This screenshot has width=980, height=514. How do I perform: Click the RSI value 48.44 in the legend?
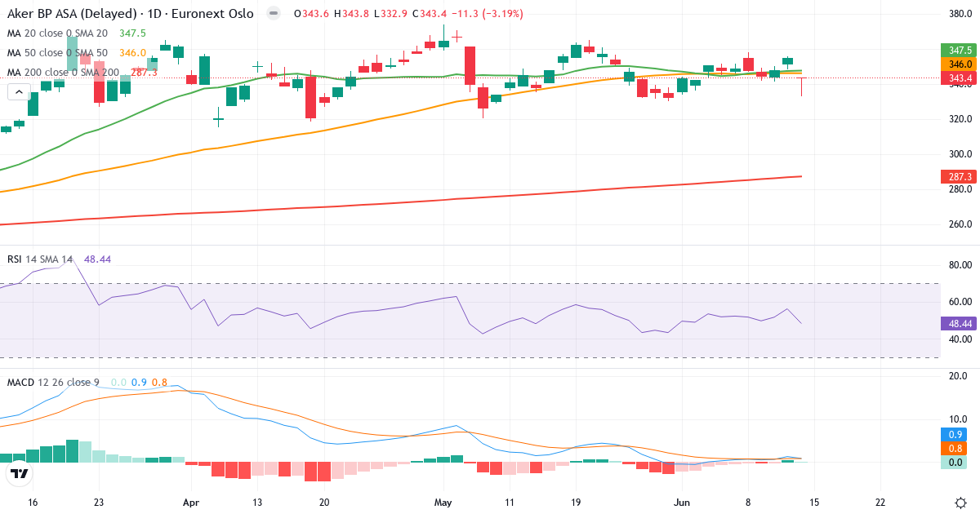click(97, 259)
